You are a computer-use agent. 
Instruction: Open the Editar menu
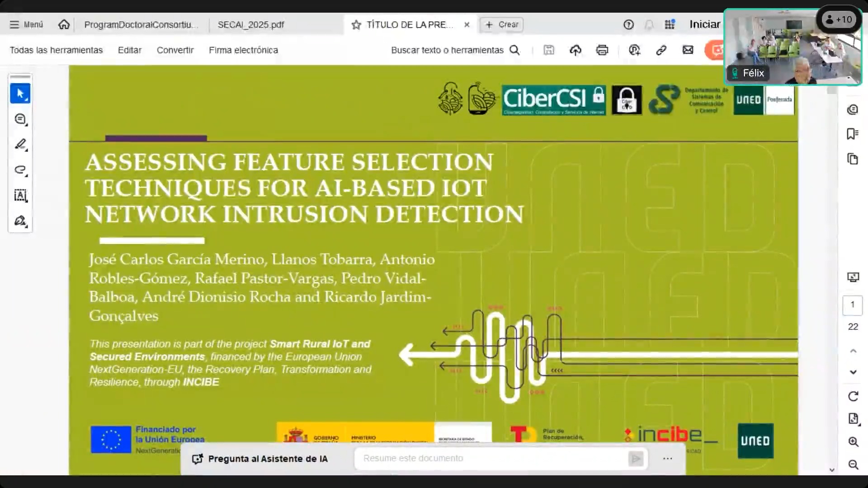tap(130, 50)
